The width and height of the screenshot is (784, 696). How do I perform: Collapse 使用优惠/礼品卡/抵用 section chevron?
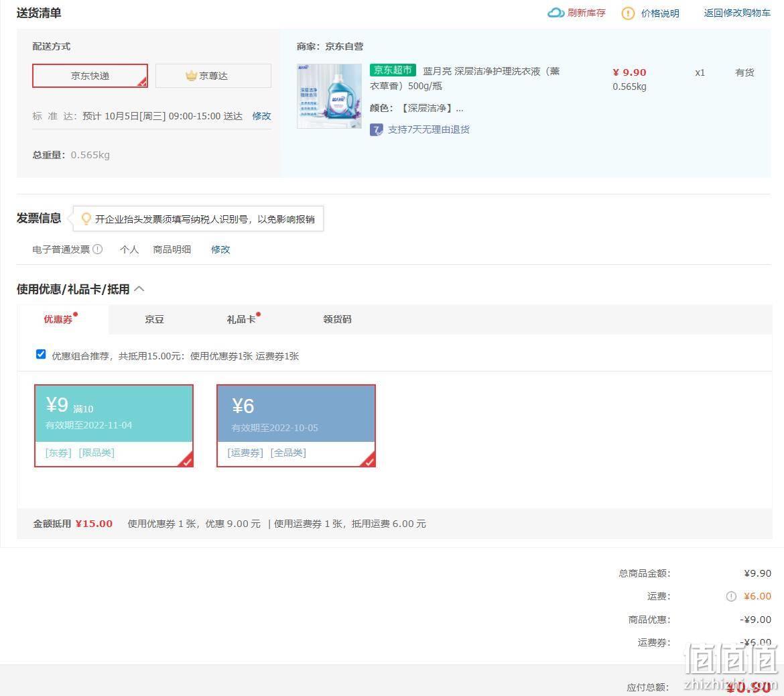point(139,289)
